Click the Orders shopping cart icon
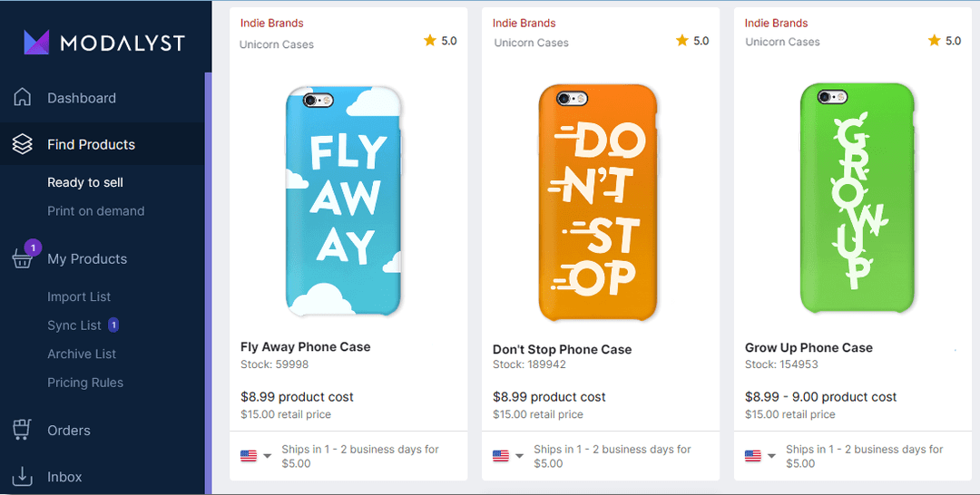The height and width of the screenshot is (495, 980). pyautogui.click(x=23, y=430)
